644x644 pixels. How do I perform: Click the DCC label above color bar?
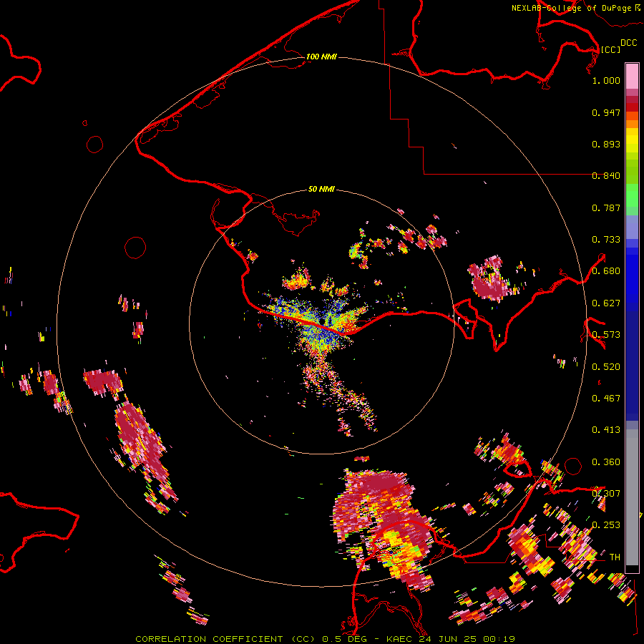628,43
